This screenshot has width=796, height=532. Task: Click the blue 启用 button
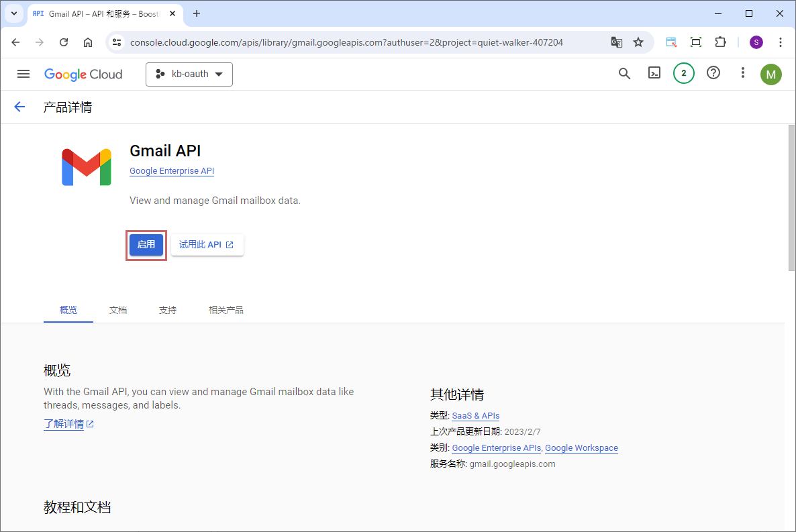(x=146, y=245)
